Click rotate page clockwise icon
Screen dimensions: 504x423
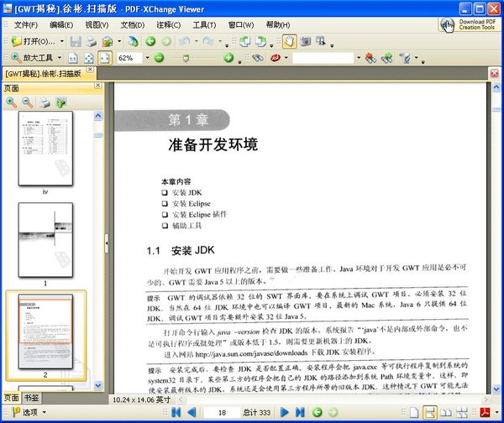coord(261,41)
